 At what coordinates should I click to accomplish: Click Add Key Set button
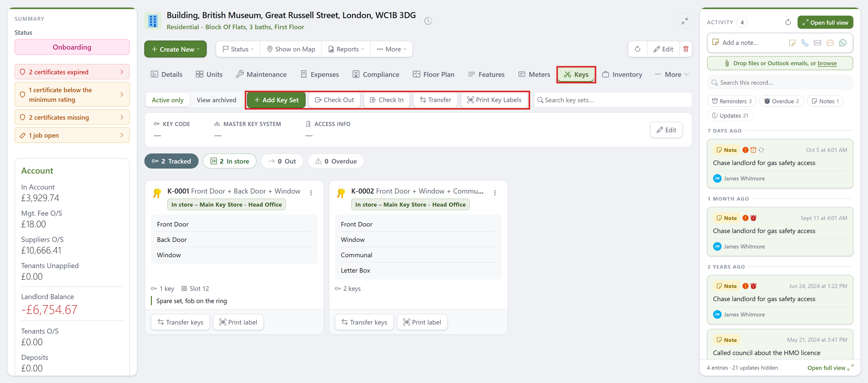coord(276,100)
